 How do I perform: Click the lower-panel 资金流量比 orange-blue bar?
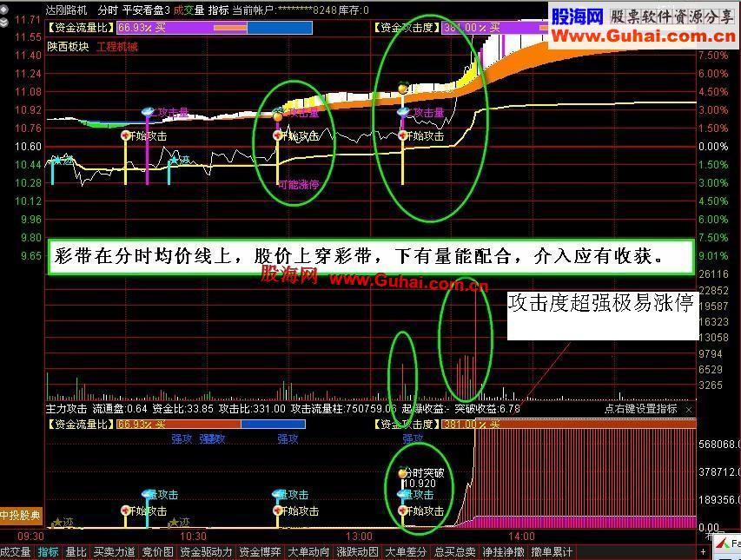tap(211, 424)
